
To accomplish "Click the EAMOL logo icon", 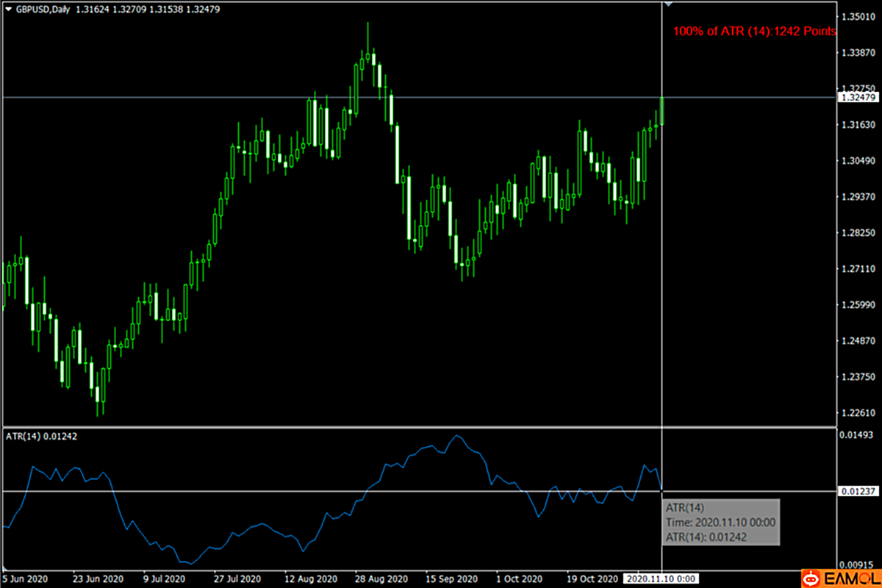I will coord(810,578).
